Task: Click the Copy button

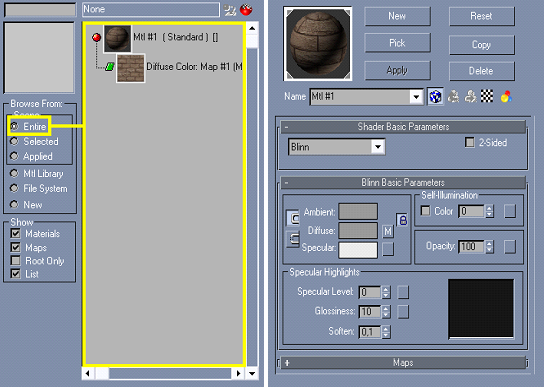Action: [482, 45]
